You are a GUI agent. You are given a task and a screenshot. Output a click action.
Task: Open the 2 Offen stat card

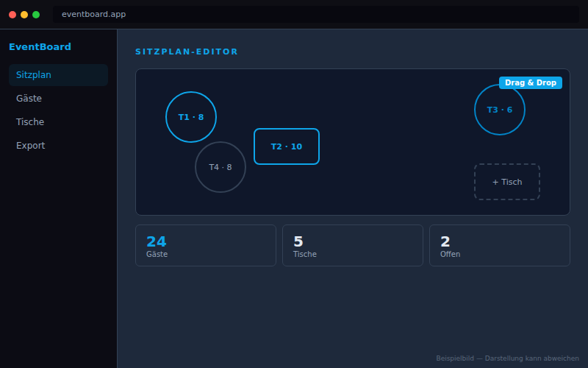coord(500,245)
